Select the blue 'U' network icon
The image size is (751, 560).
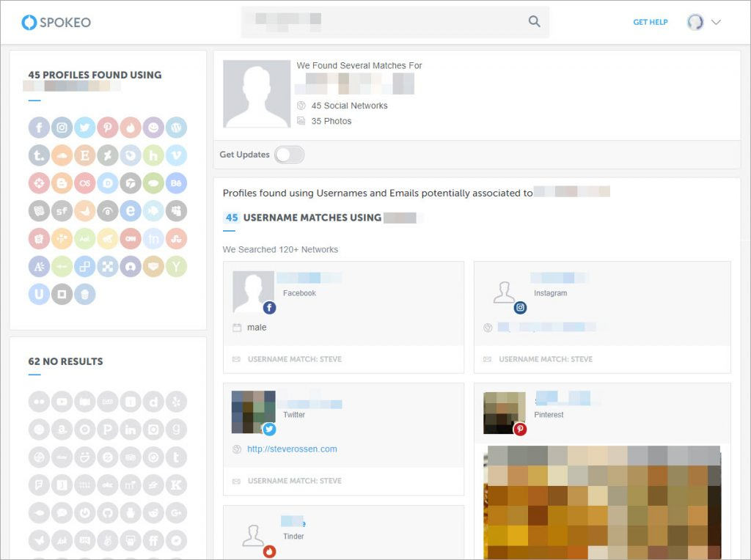[39, 294]
